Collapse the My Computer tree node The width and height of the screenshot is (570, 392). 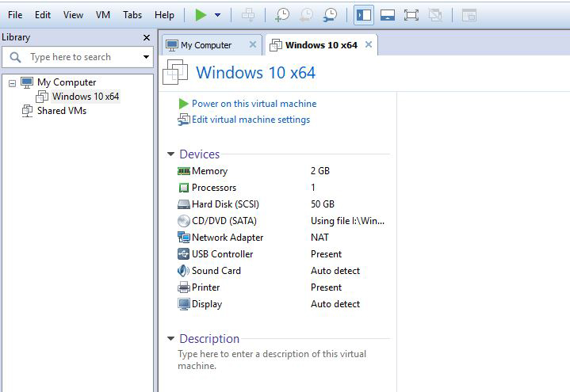[13, 83]
